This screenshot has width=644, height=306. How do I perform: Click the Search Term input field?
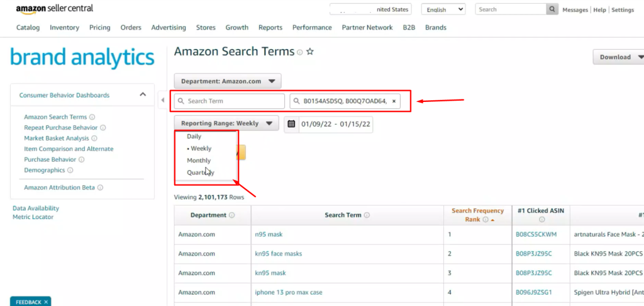229,101
